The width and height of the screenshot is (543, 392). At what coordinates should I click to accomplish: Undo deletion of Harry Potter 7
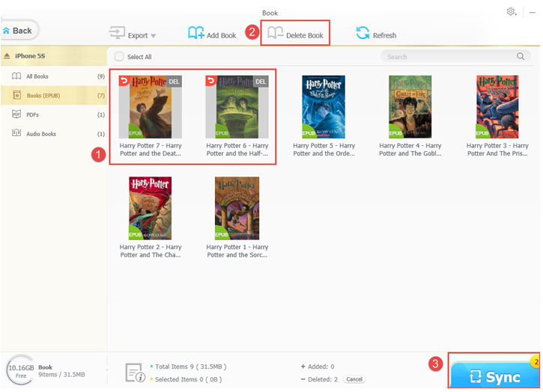(124, 81)
